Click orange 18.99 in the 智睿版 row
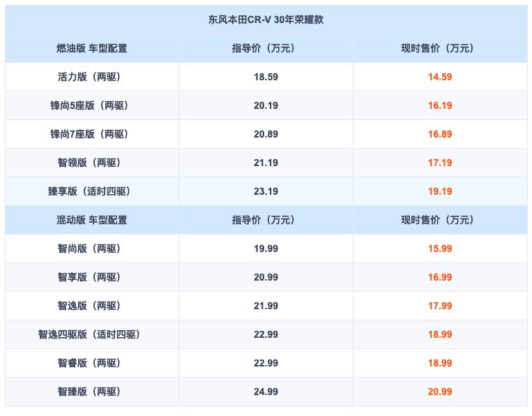 click(x=440, y=363)
